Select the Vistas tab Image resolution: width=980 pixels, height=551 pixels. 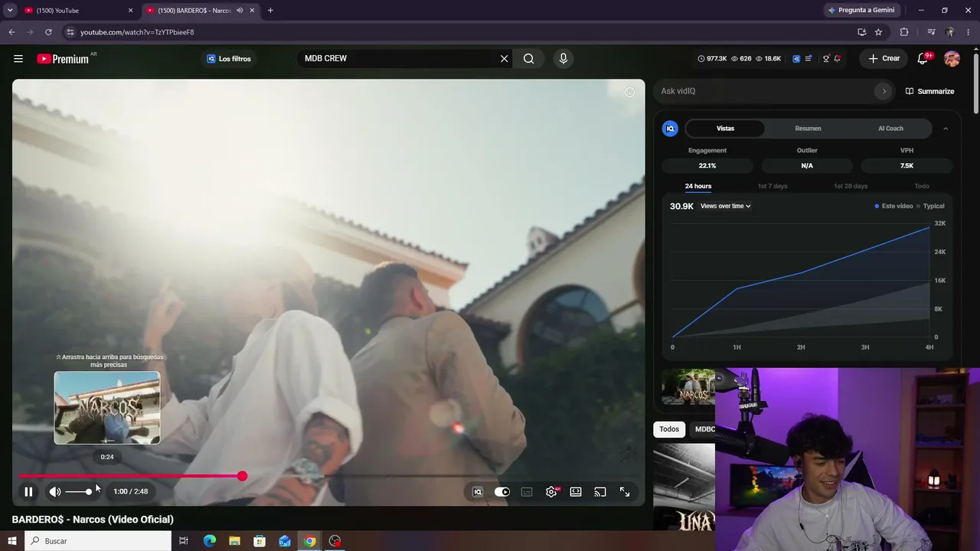[x=725, y=129]
